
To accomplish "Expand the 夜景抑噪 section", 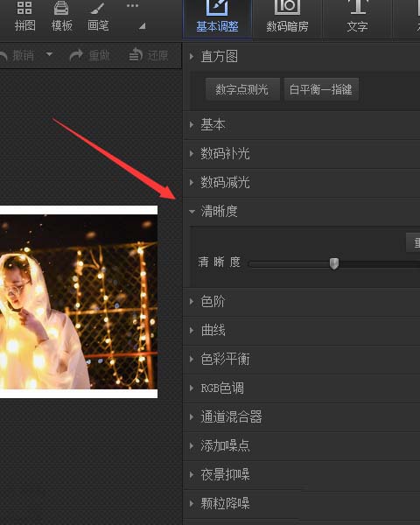I will [301, 474].
